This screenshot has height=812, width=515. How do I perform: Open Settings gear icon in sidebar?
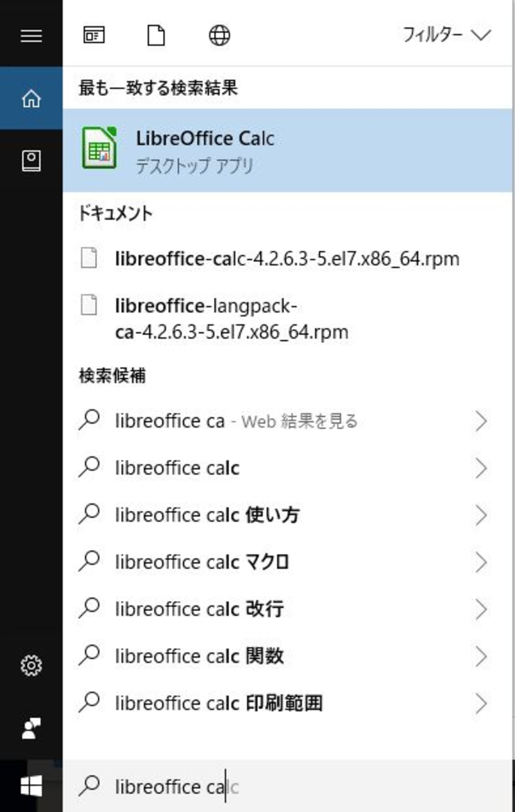pos(31,665)
